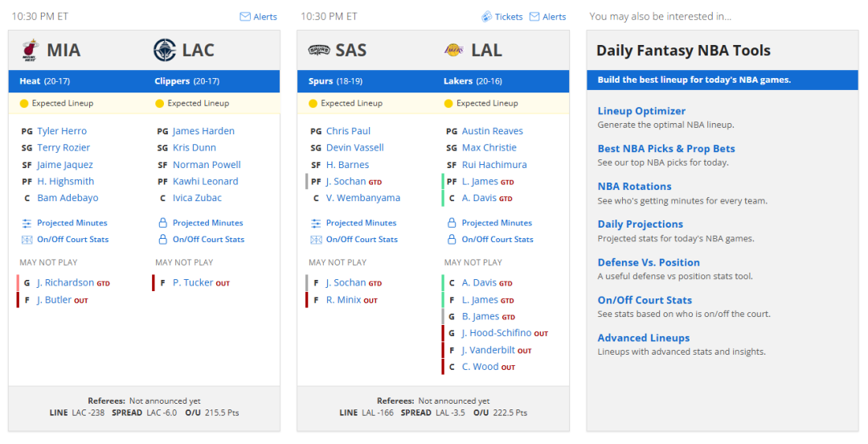Click Kawhi Leonard in the Clippers lineup
This screenshot has width=868, height=444.
[x=206, y=181]
